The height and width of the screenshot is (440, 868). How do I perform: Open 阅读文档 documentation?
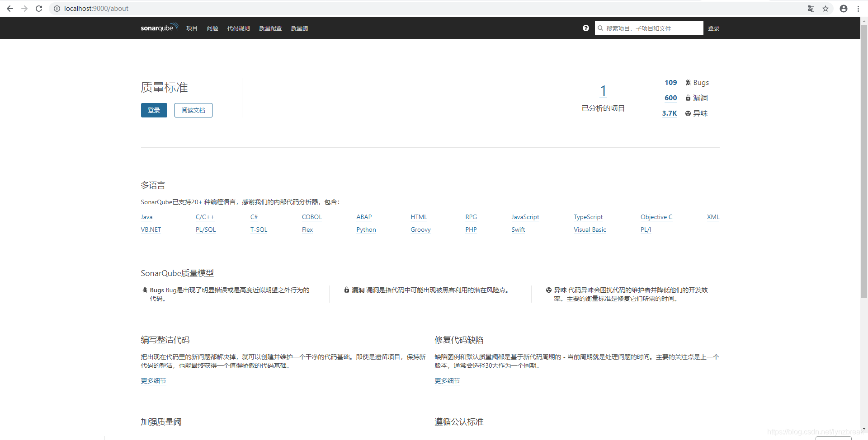(x=193, y=110)
